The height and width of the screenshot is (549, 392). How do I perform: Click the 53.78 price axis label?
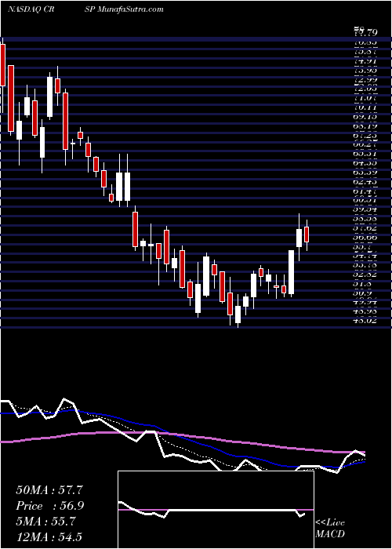[365, 265]
